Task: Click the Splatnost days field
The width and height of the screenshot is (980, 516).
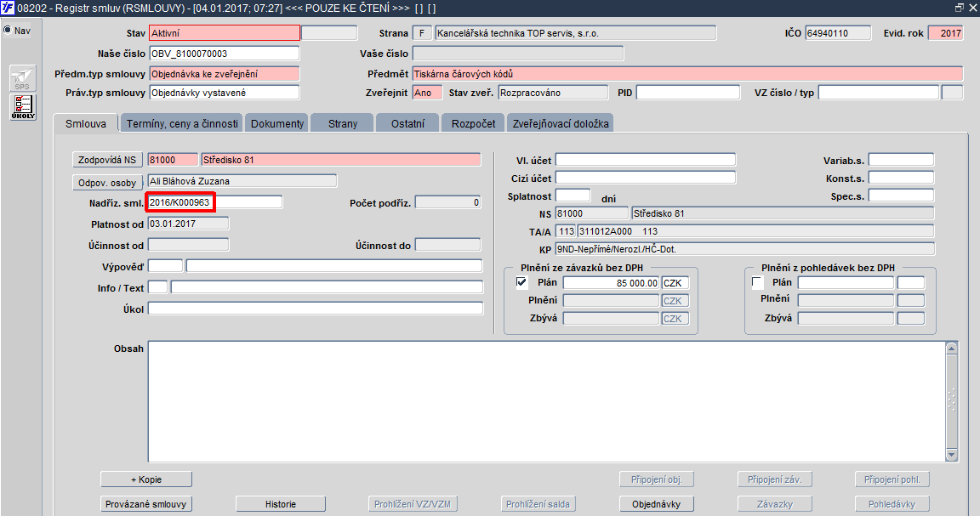Action: click(573, 196)
